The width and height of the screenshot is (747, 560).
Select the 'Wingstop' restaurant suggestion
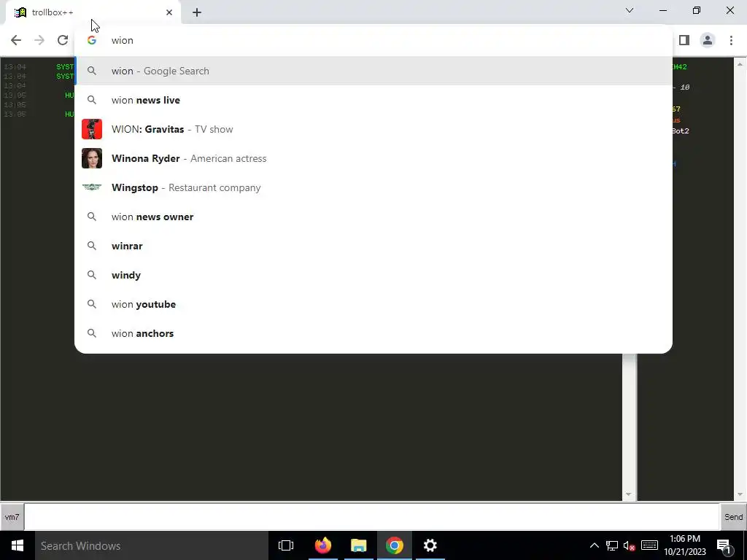coord(373,187)
